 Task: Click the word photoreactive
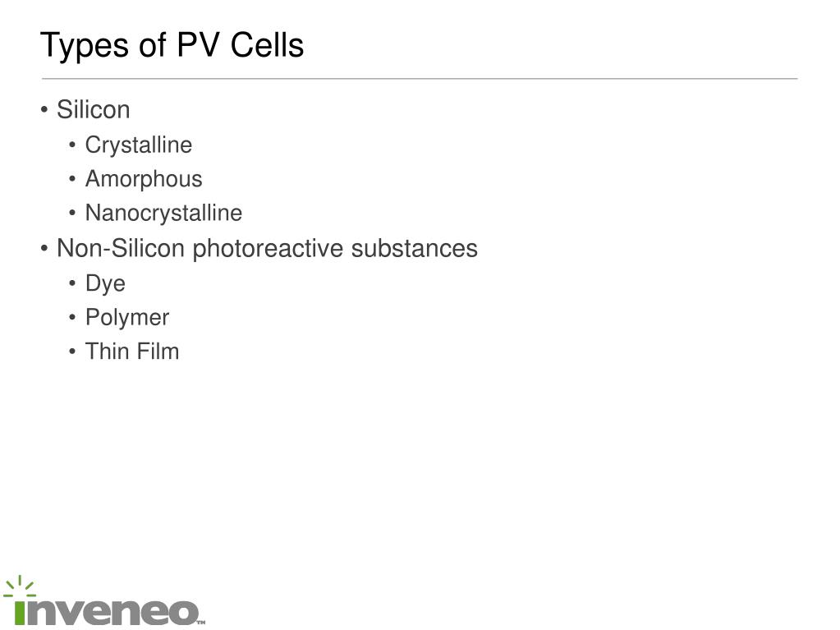(x=268, y=249)
